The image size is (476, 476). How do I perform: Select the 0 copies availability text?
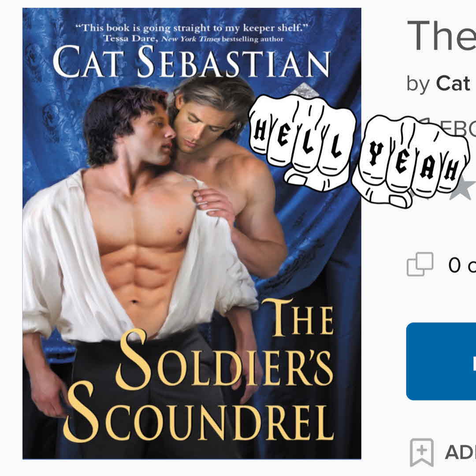coord(462,265)
